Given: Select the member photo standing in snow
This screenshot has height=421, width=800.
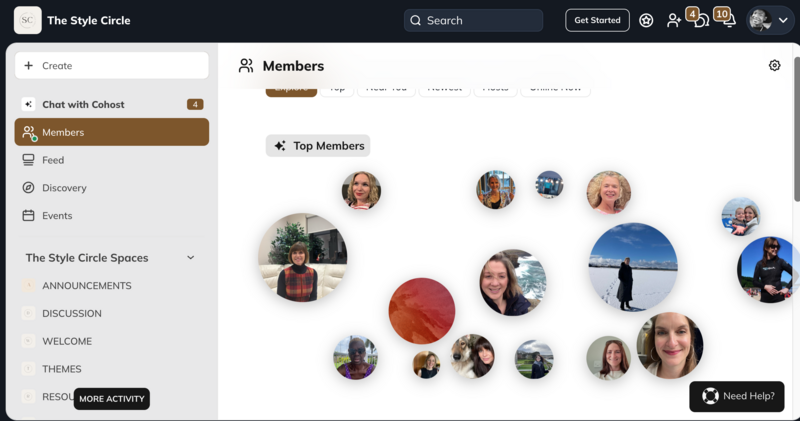Looking at the screenshot, I should pyautogui.click(x=632, y=266).
